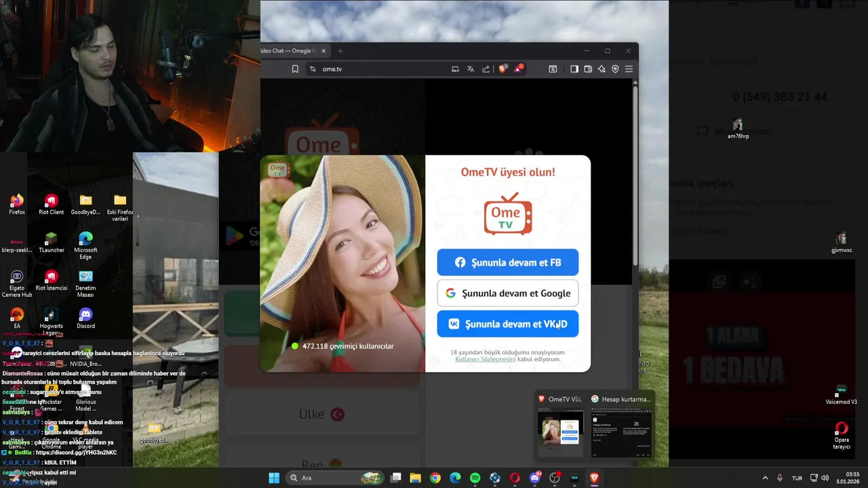The height and width of the screenshot is (488, 868).
Task: Open the Windows Start menu
Action: click(x=274, y=478)
